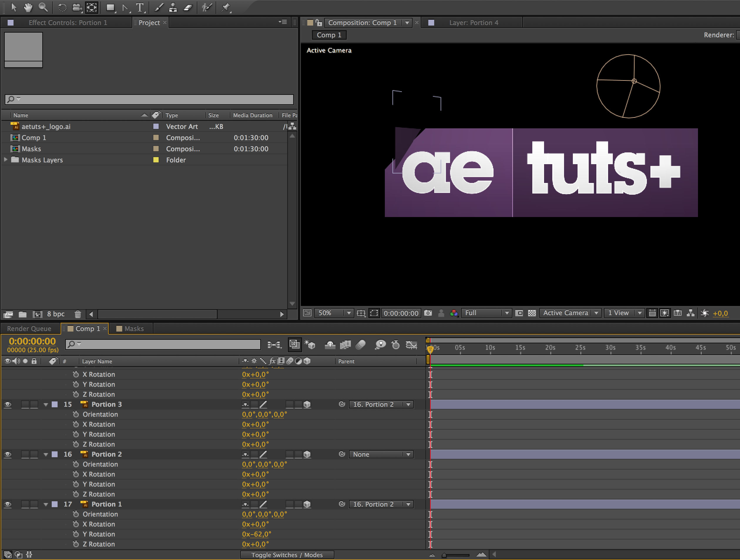Click the Interpret Footage icon in Project panel
Viewport: 740px width, 560px height.
[8, 314]
